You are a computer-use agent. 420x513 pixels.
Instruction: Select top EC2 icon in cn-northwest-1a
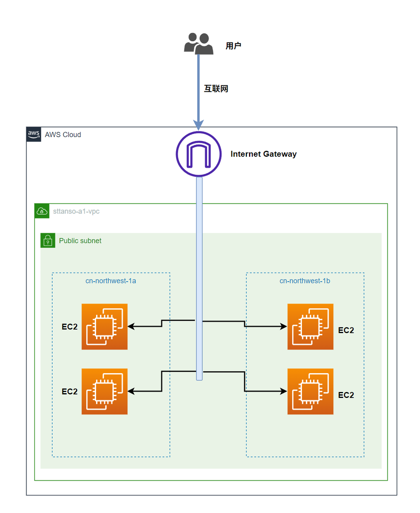(104, 327)
